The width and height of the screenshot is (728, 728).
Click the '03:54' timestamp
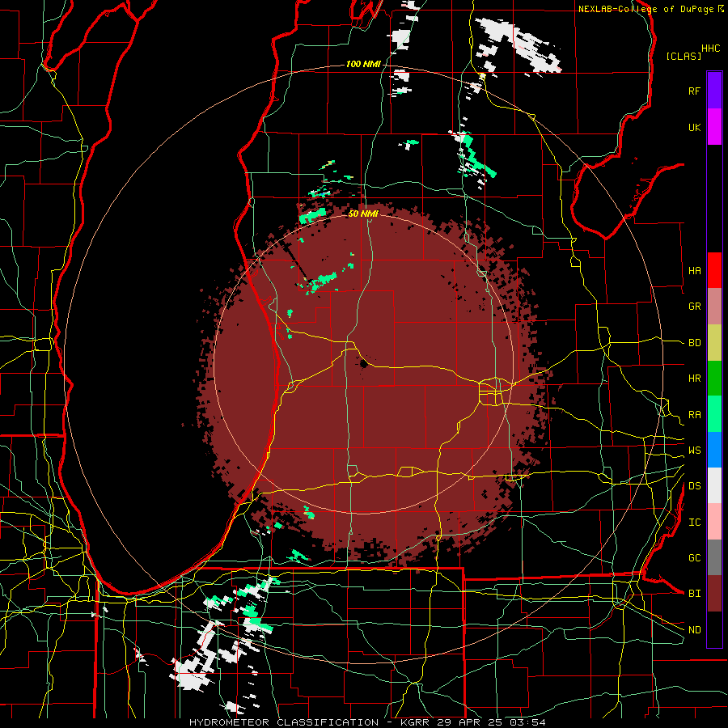click(529, 722)
